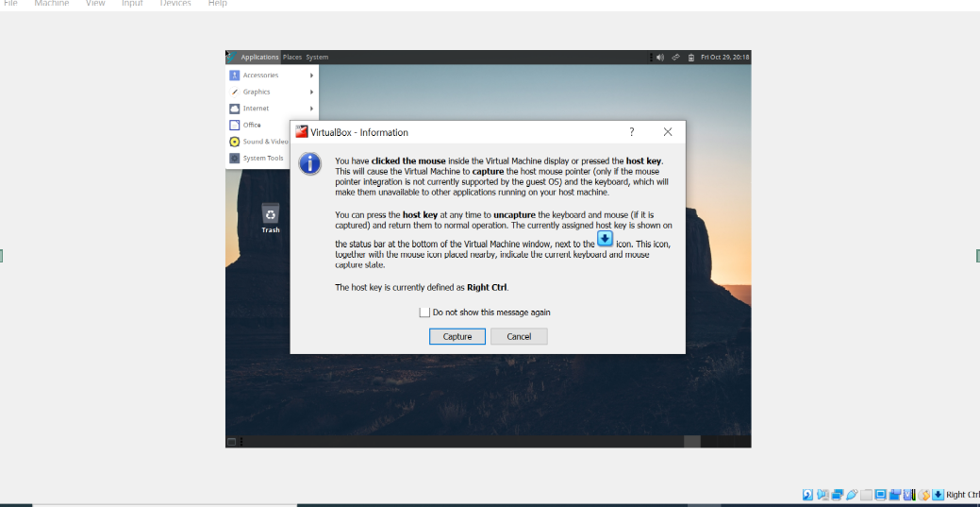Viewport: 980px width, 507px height.
Task: Click the volume speaker icon in guest panel
Action: coord(659,57)
